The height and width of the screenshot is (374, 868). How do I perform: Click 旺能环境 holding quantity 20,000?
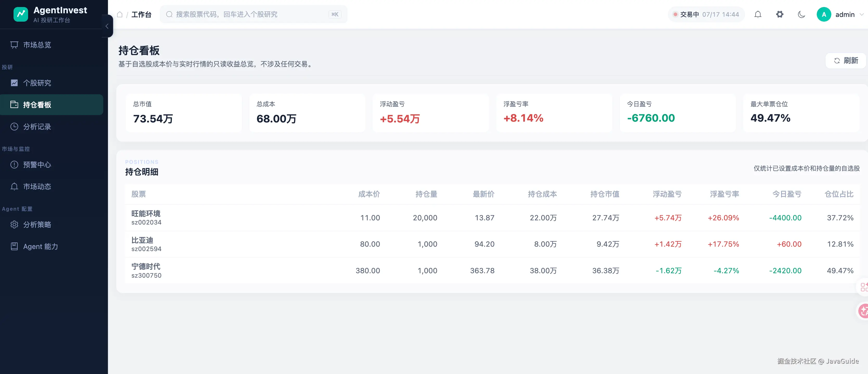click(425, 218)
